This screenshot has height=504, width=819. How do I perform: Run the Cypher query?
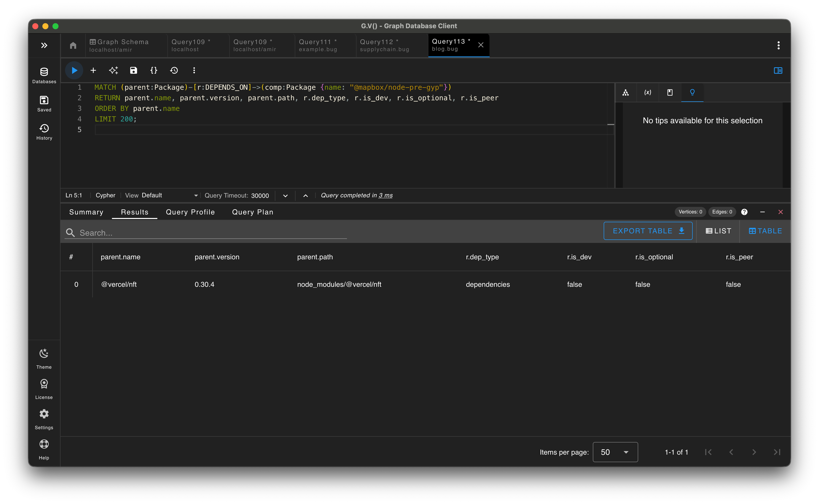[x=74, y=70]
